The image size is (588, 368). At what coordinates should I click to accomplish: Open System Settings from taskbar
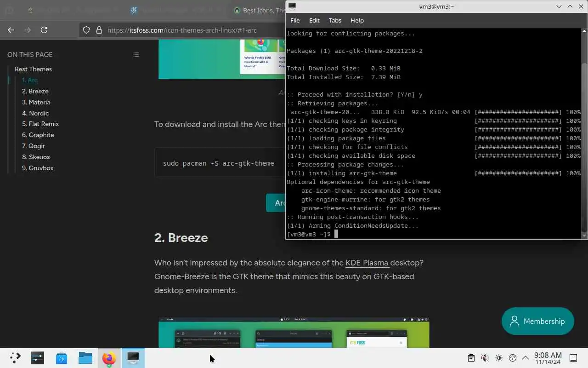point(38,358)
